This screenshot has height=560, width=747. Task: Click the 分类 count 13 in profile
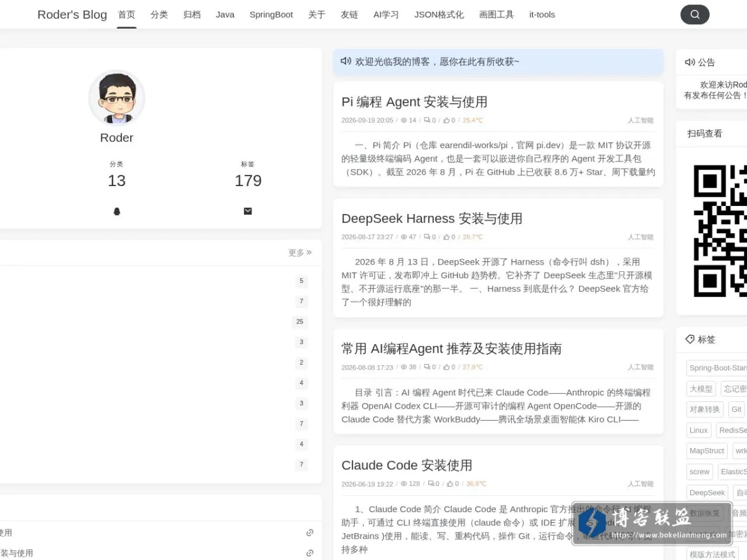(116, 180)
